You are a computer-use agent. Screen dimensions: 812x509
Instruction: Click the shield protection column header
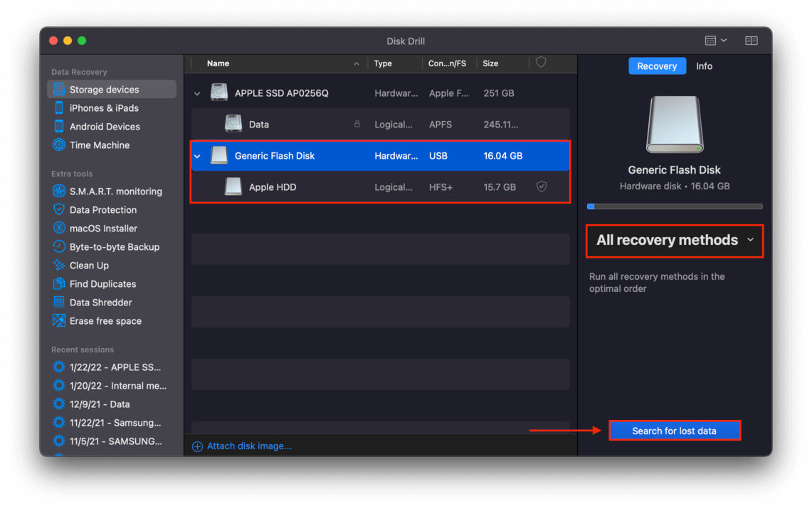[x=541, y=63]
